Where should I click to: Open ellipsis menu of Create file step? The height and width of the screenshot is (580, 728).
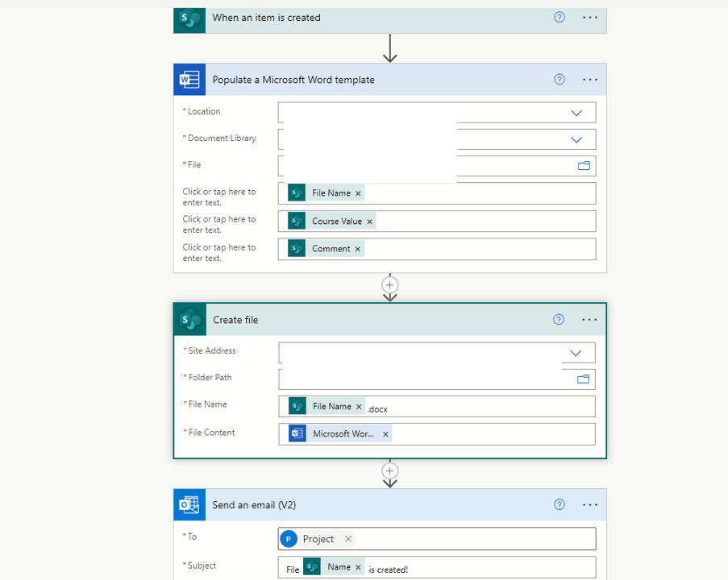point(589,320)
